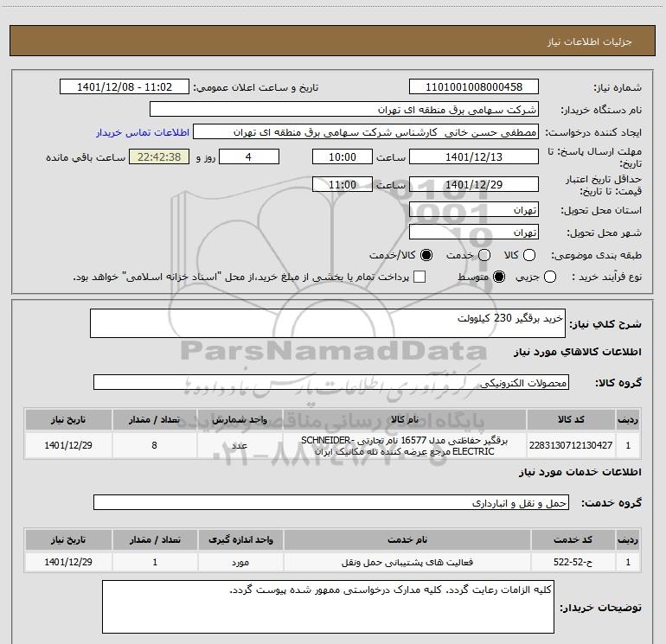Click the request creator name field

pyautogui.click(x=366, y=132)
